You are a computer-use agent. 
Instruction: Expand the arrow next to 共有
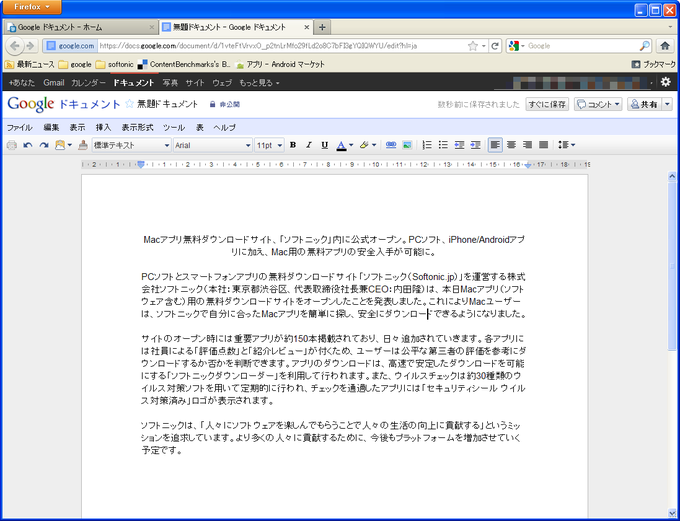point(667,104)
